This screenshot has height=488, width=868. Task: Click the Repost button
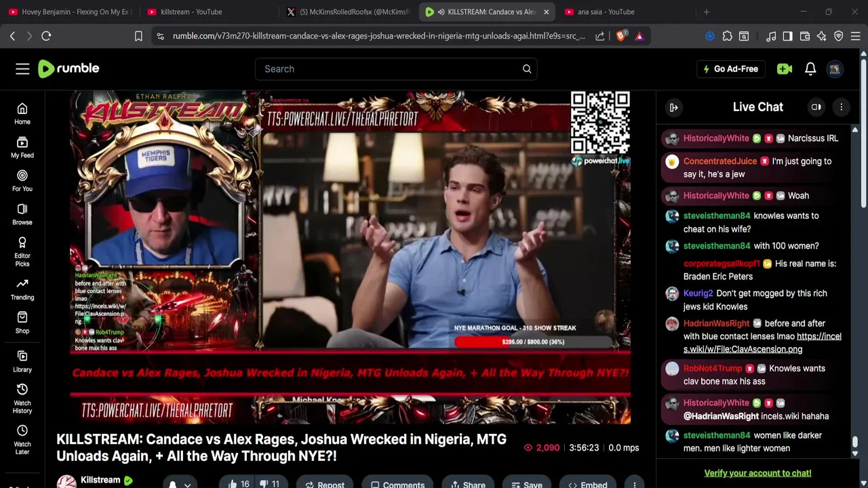324,484
